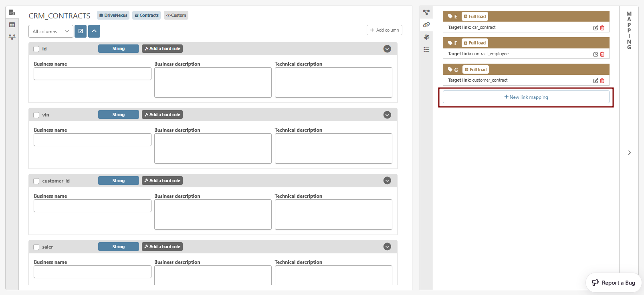The width and height of the screenshot is (644, 295).
Task: Tick the customer_id column checkbox
Action: (36, 181)
